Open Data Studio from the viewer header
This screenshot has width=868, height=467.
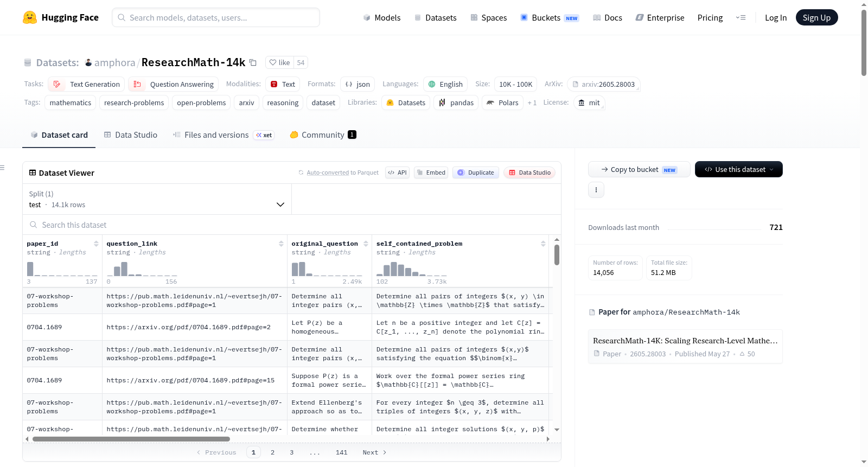tap(529, 172)
